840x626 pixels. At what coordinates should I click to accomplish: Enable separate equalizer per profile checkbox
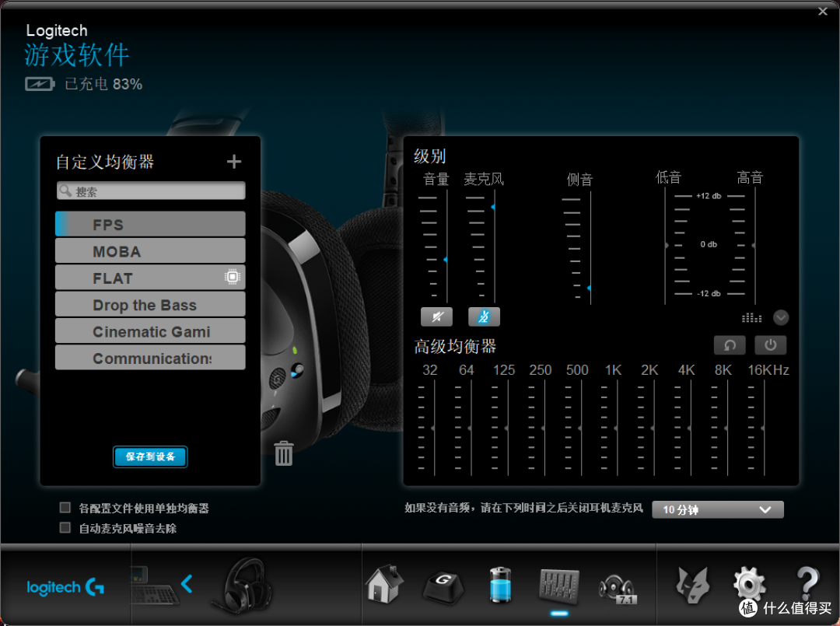tap(65, 507)
